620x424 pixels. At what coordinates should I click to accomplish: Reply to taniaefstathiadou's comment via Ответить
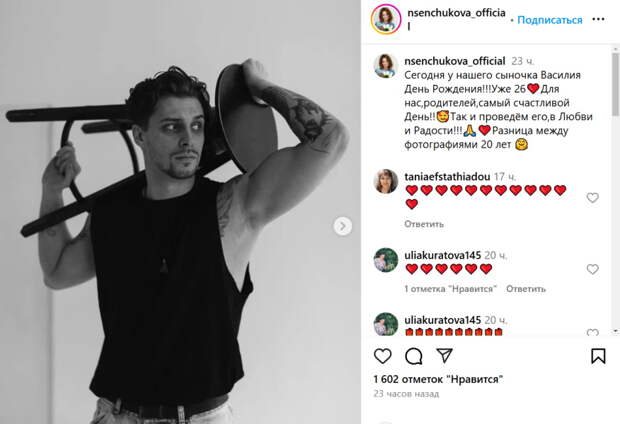click(424, 224)
